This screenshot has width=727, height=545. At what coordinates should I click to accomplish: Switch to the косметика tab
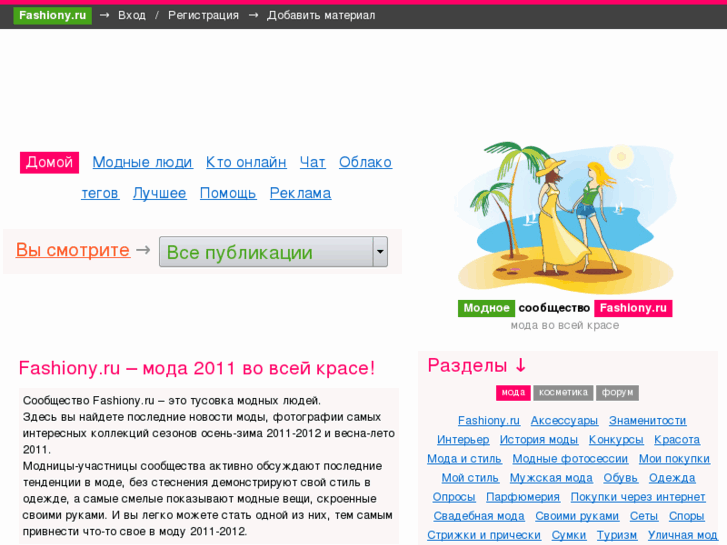tap(563, 392)
